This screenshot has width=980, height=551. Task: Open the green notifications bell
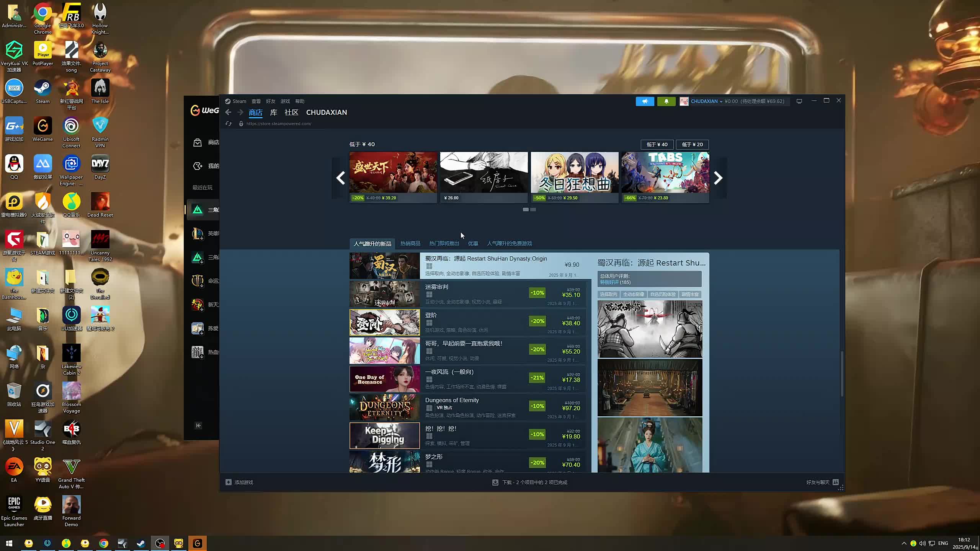(x=666, y=101)
